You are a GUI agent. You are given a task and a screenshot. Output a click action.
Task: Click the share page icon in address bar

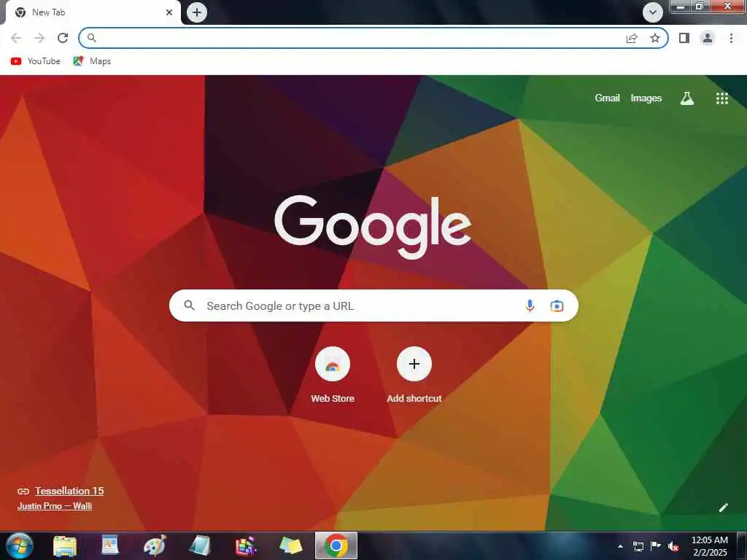(632, 38)
